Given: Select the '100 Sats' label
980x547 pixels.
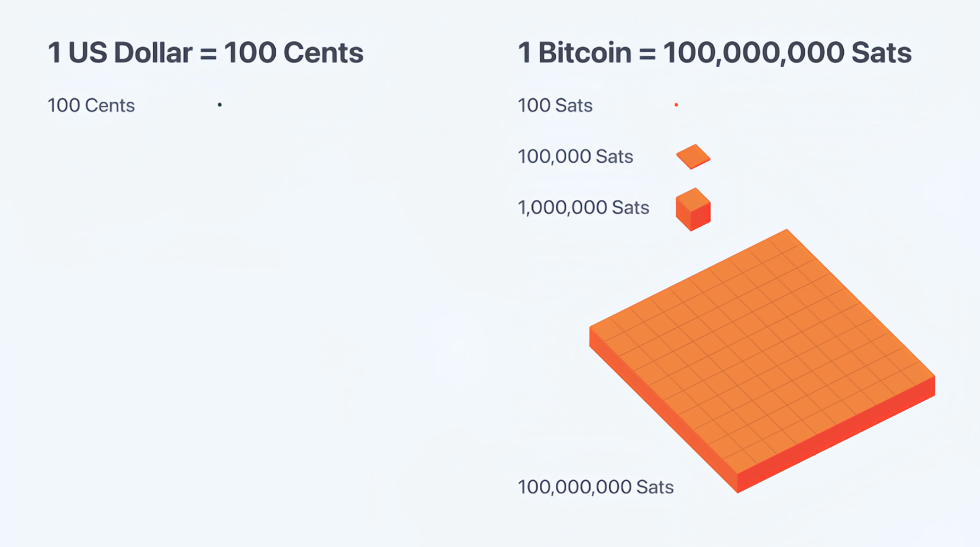Looking at the screenshot, I should [x=555, y=105].
